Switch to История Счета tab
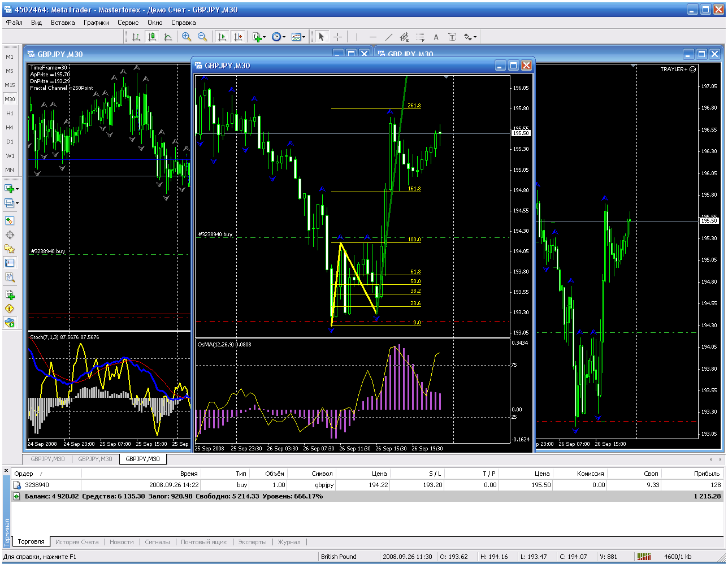728x564 pixels. click(x=77, y=542)
